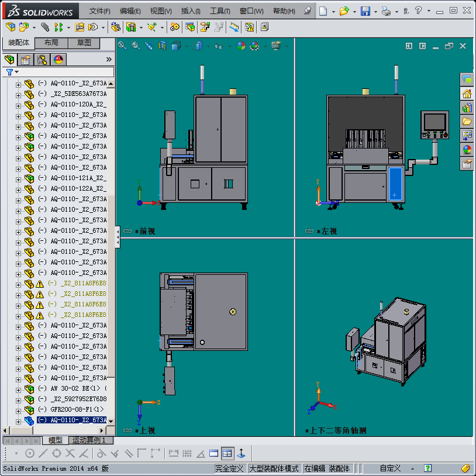Toggle the Center Point snap
Viewport: 476px width, 476px height.
pos(29,454)
